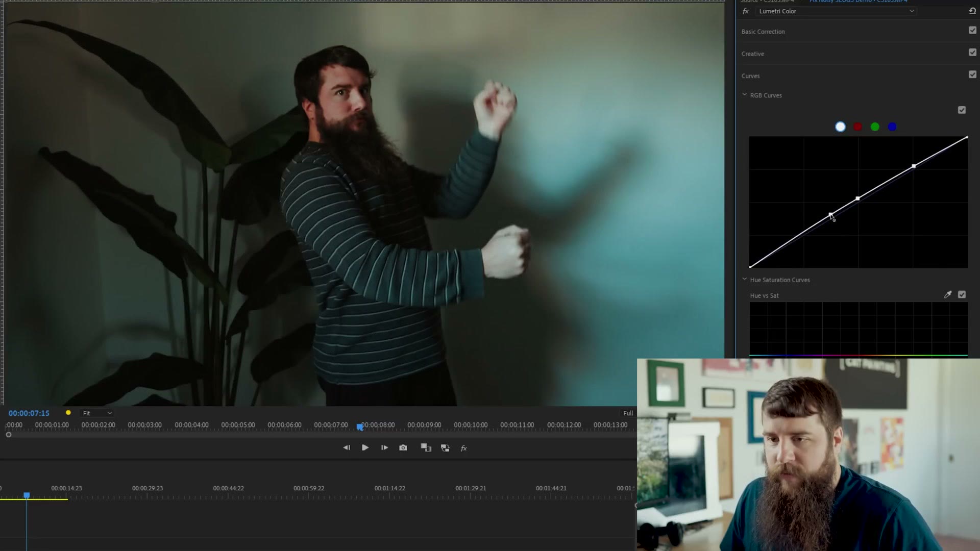Open the Full playback resolution dropdown
980x551 pixels.
tap(628, 413)
